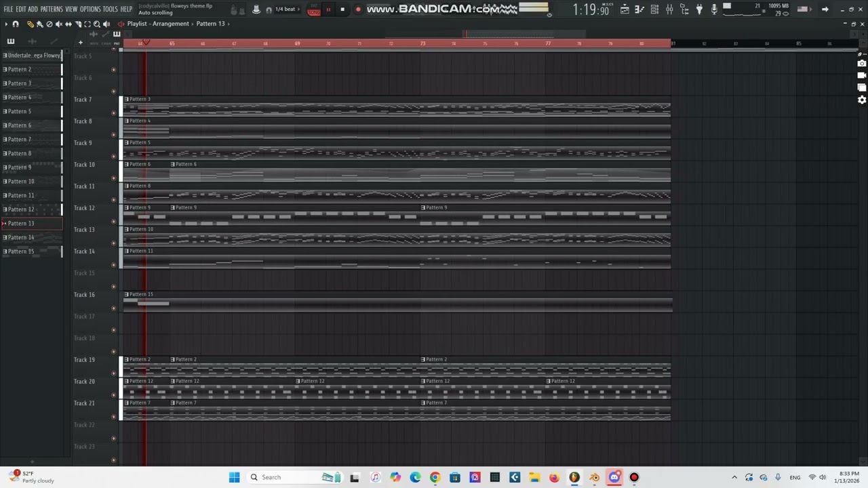This screenshot has width=868, height=488.
Task: Select the playlist Delete tool
Action: coord(49,24)
